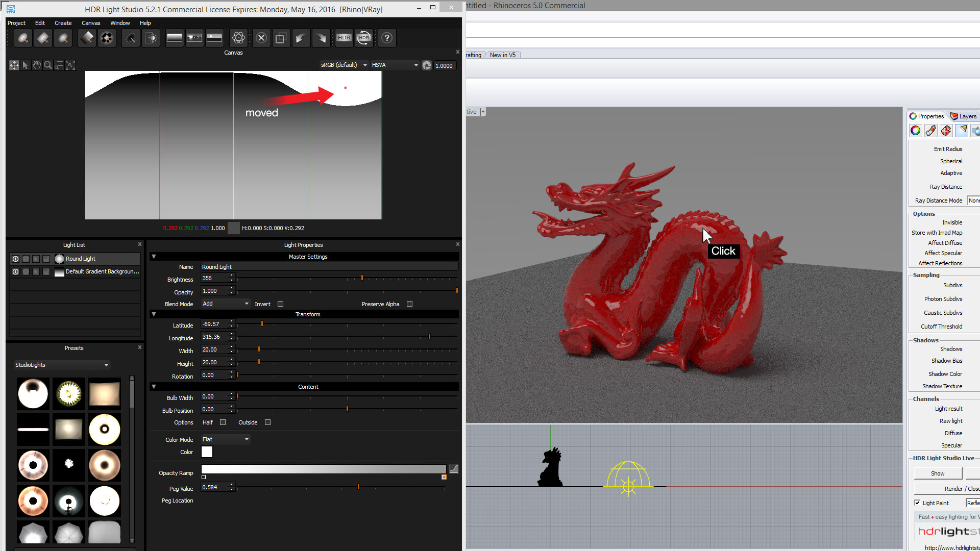The width and height of the screenshot is (980, 551).
Task: Collapse the Content section
Action: 154,387
